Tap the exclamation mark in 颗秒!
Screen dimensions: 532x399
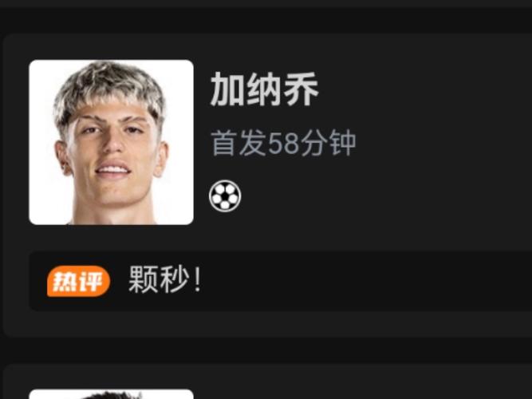[197, 279]
